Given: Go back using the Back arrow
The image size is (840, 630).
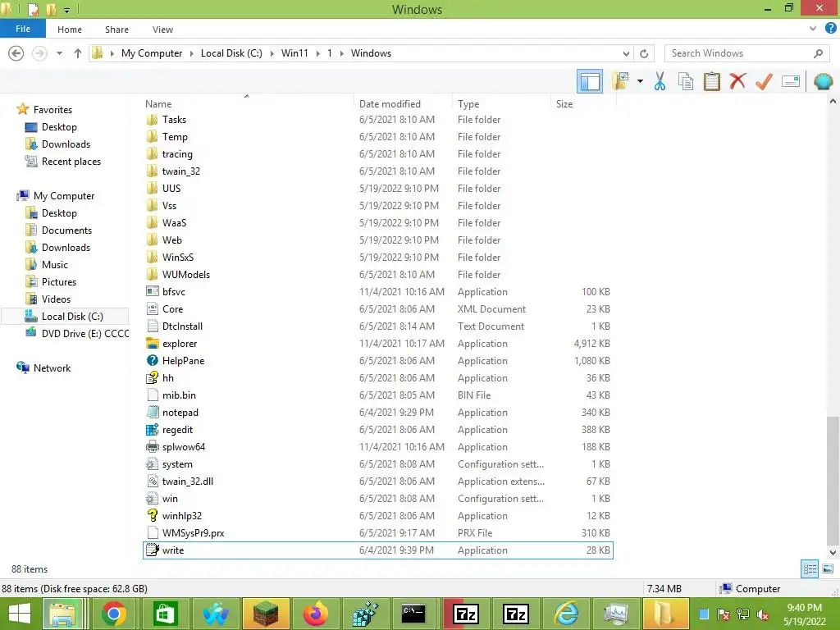Looking at the screenshot, I should tap(16, 53).
